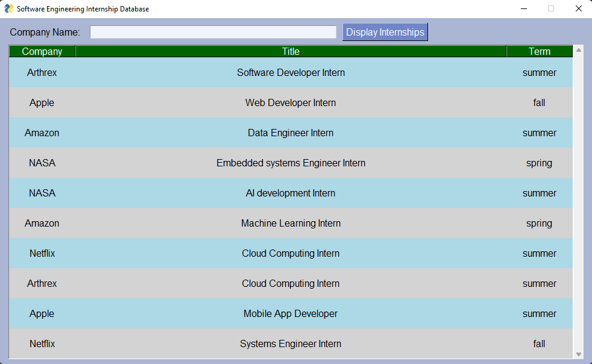This screenshot has width=592, height=364.
Task: Click the spring term for Machine Learning Intern
Action: point(539,223)
